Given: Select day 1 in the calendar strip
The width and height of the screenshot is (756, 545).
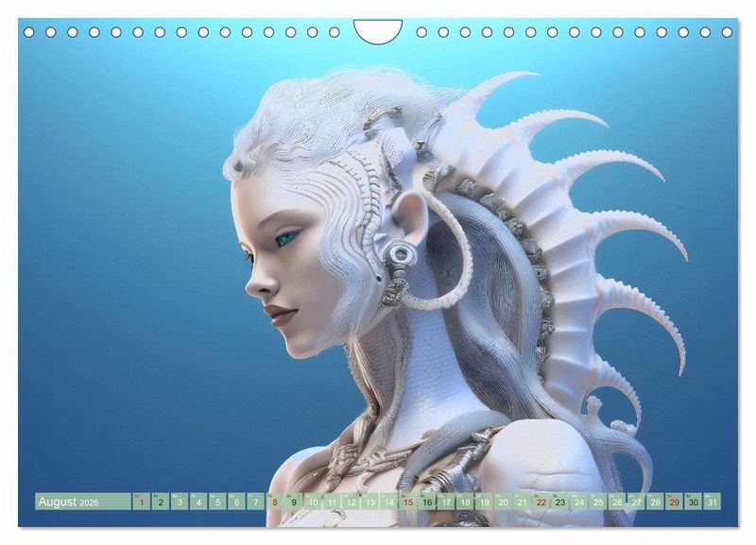Looking at the screenshot, I should click(x=142, y=502).
